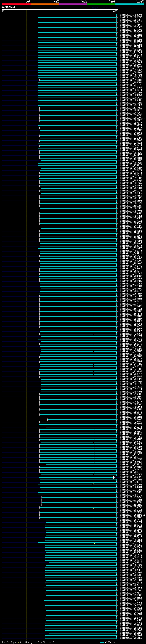146x644 pixels.
Task: Click the purple ~60% legend color segment
Action: (73, 4)
